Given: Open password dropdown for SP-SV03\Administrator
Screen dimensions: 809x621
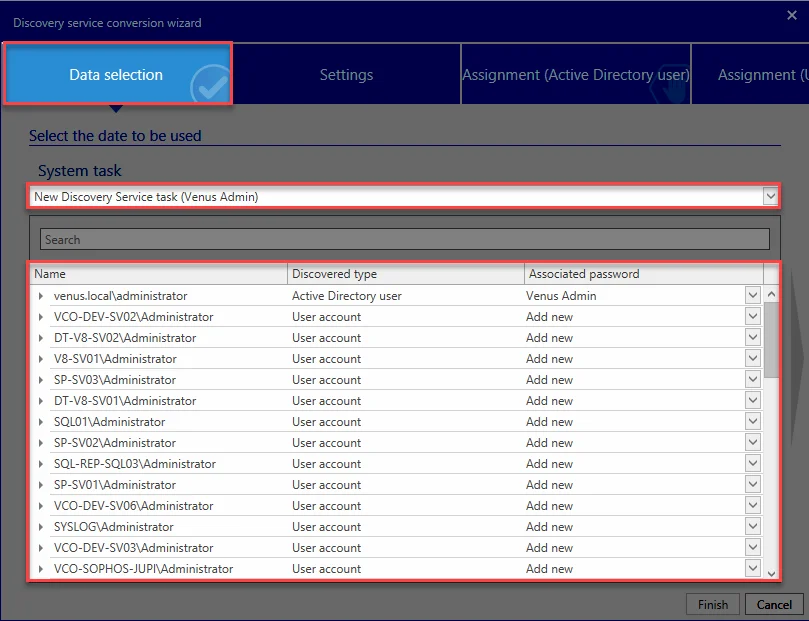Looking at the screenshot, I should pyautogui.click(x=753, y=379).
